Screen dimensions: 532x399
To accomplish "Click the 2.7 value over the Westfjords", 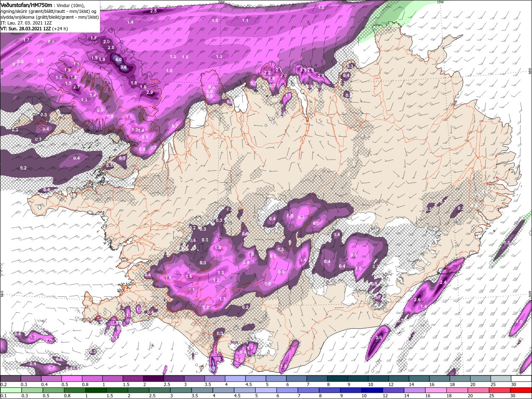I will (76, 87).
